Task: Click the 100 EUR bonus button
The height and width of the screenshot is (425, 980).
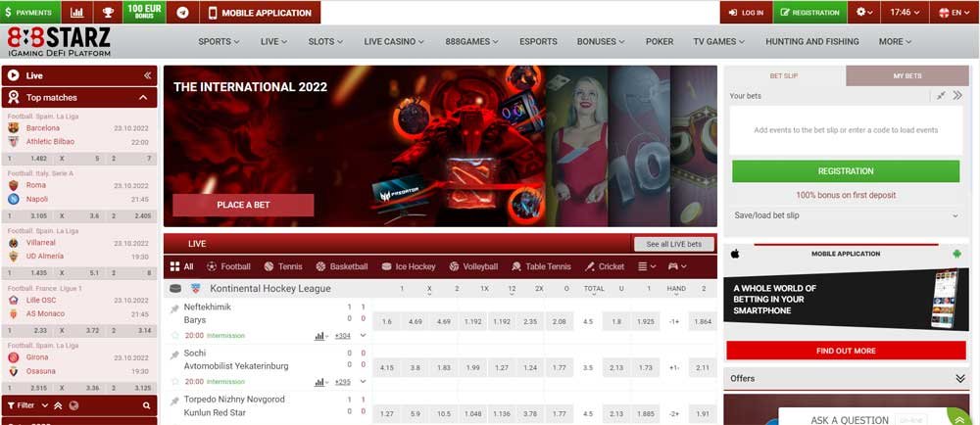Action: pos(145,13)
